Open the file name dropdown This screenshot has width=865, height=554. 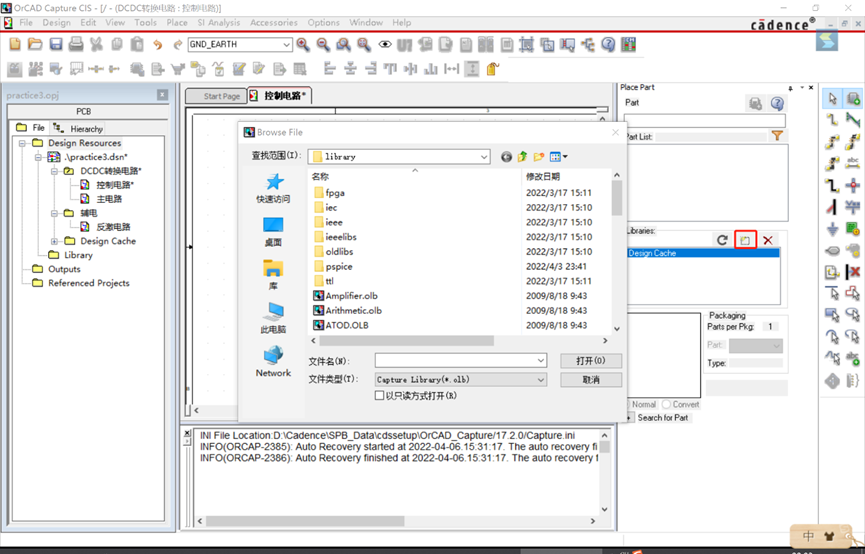click(x=541, y=361)
